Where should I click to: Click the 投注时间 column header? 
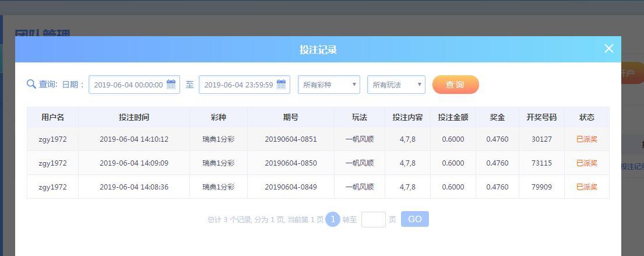pos(134,118)
